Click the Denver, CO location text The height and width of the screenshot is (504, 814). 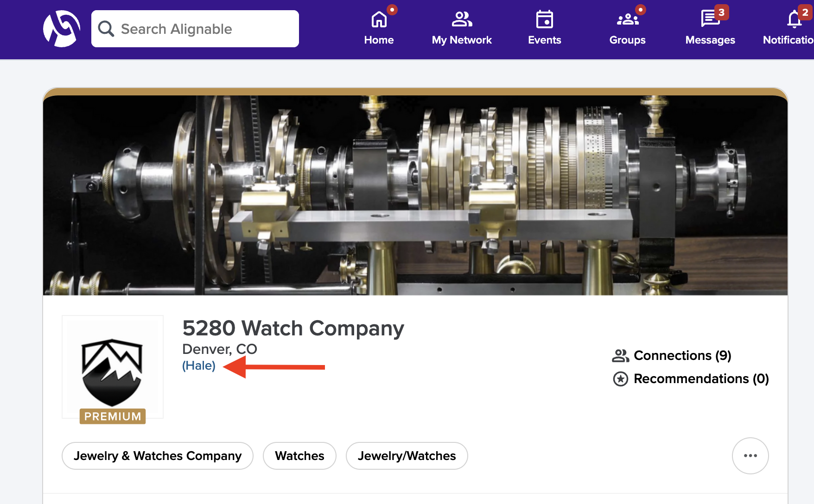pyautogui.click(x=220, y=349)
